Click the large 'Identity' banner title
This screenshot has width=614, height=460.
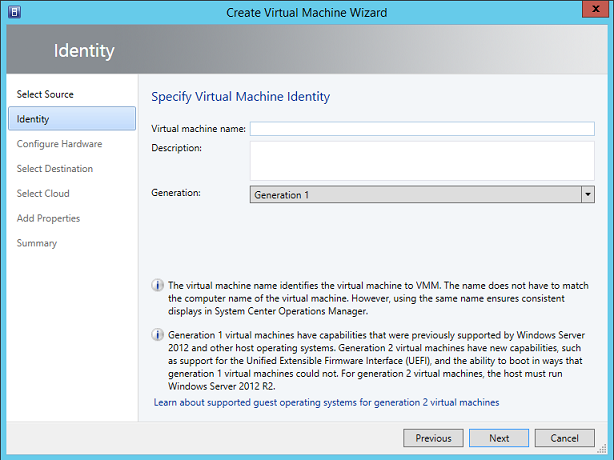[x=84, y=51]
